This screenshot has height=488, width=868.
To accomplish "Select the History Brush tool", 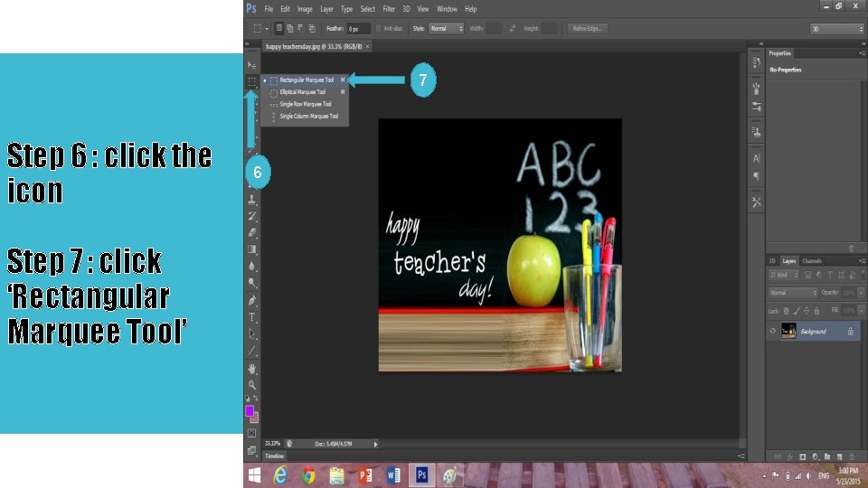I will coord(252,216).
